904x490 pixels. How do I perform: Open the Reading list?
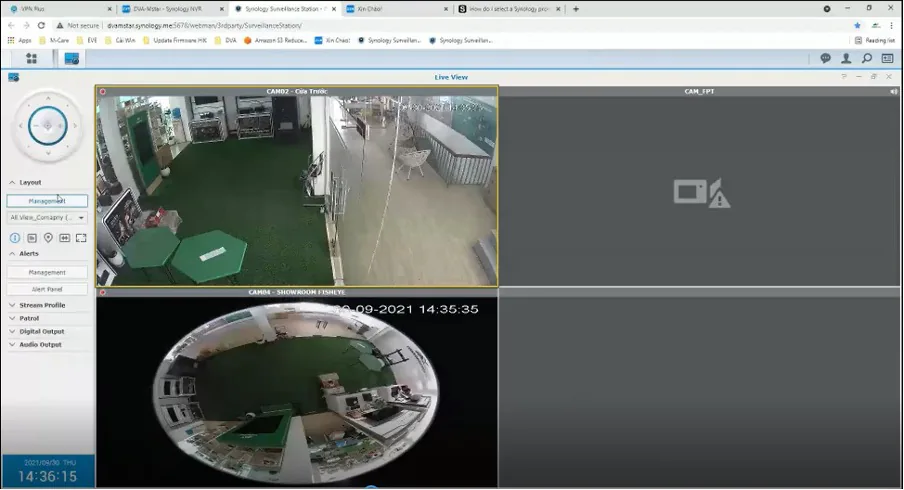pos(875,40)
